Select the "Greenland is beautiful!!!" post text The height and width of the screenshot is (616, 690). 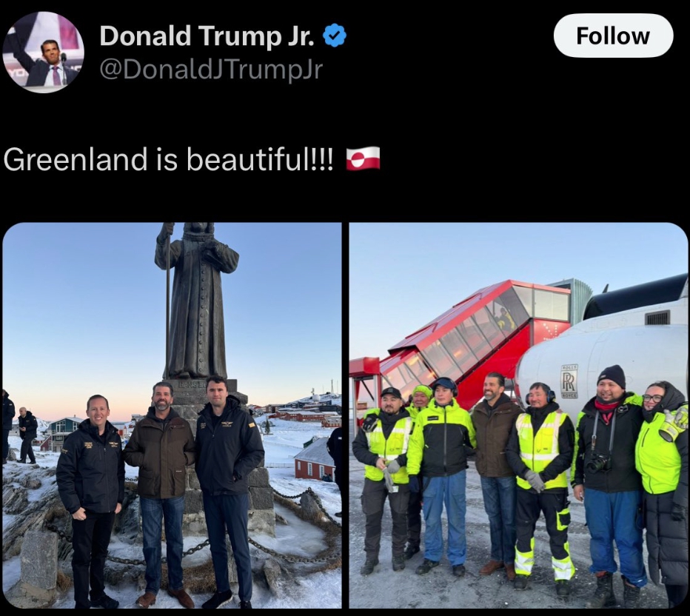(169, 159)
